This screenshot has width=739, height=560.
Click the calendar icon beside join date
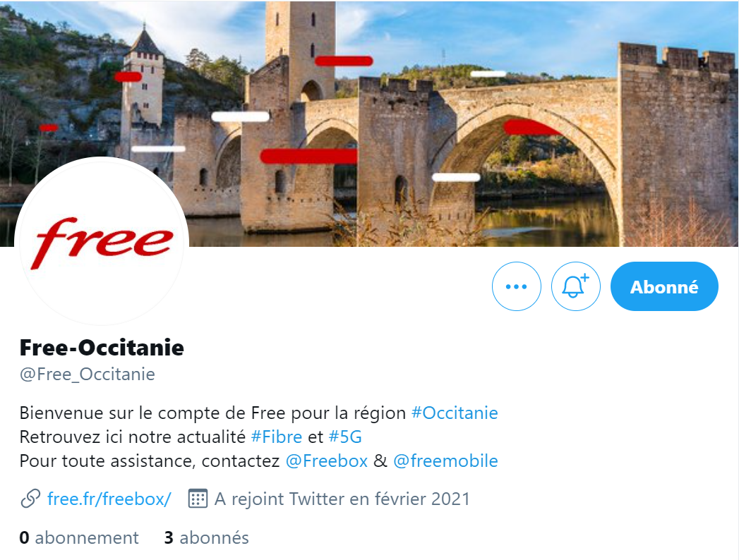coord(198,499)
